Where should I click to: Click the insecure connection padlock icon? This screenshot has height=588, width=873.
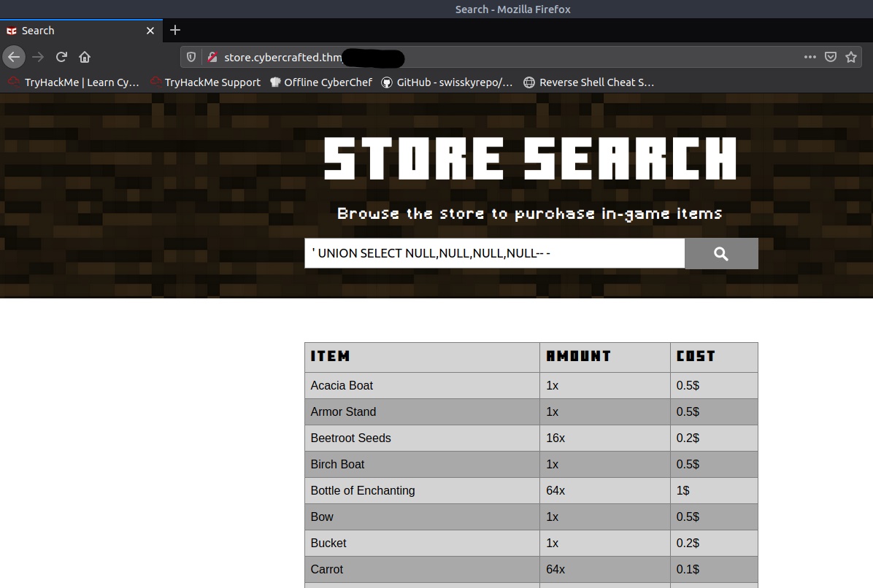[x=212, y=57]
